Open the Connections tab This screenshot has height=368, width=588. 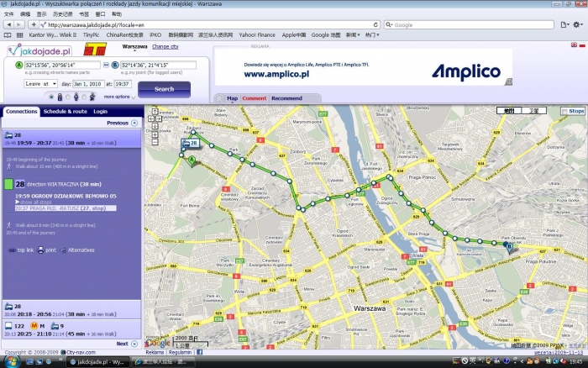21,112
